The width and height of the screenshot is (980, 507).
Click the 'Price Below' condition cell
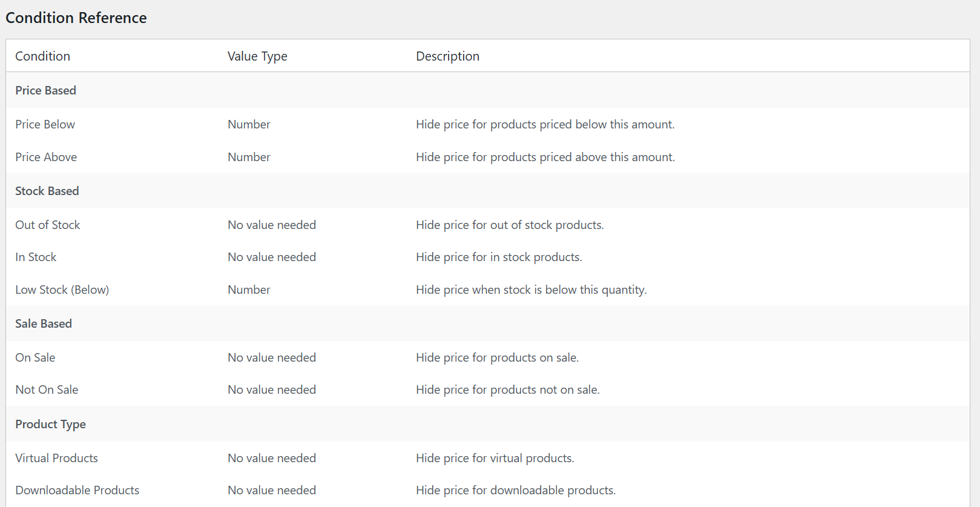pyautogui.click(x=45, y=124)
